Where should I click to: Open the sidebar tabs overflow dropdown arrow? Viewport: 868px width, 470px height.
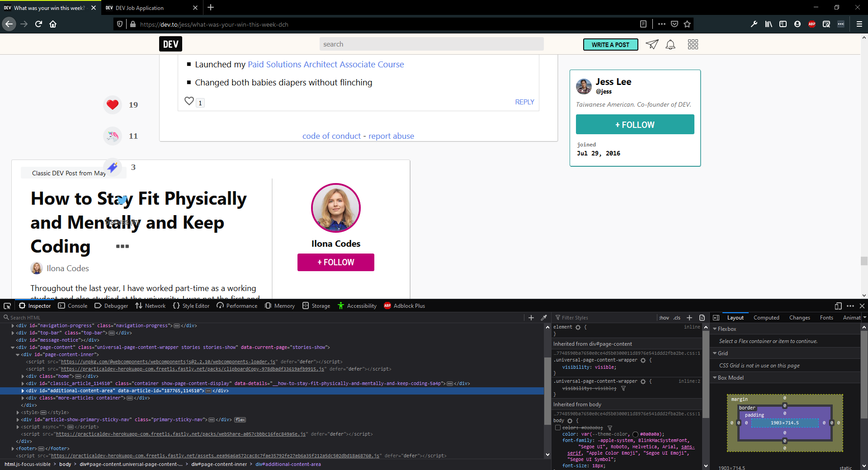point(864,318)
